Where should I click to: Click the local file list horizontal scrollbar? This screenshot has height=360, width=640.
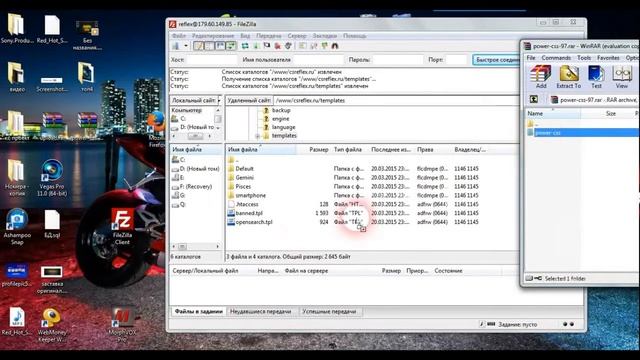pyautogui.click(x=196, y=247)
